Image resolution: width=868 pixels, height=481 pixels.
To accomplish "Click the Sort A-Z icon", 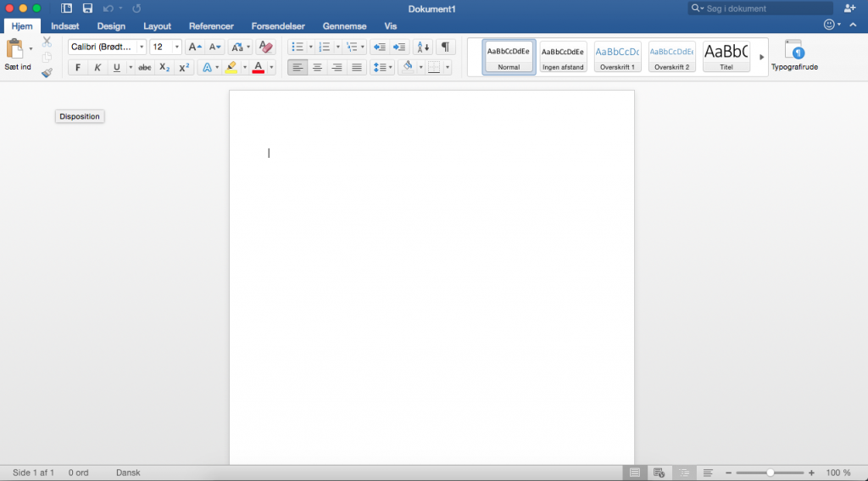I will 423,48.
